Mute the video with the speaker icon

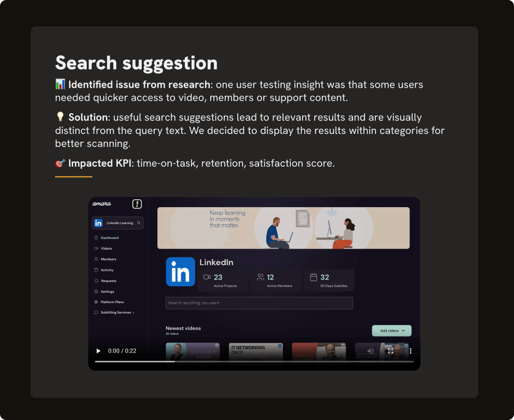[370, 351]
